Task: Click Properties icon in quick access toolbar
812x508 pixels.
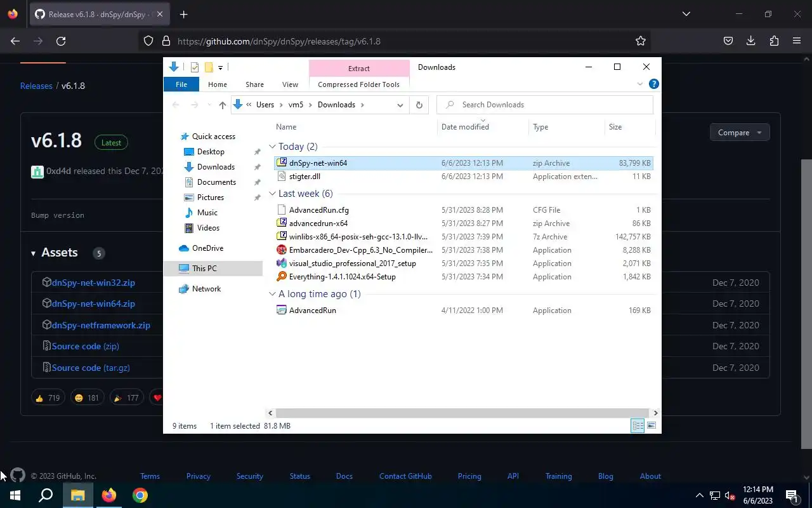Action: click(195, 67)
